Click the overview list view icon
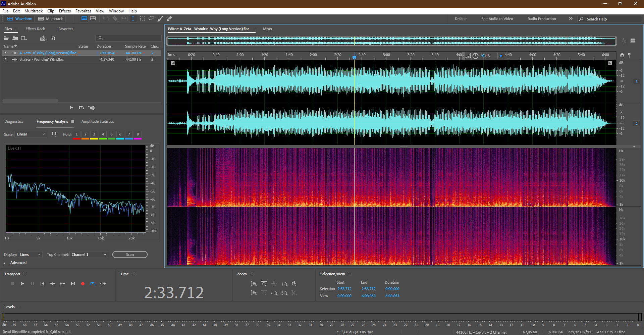Viewport: 644px width, 335px height. (633, 41)
